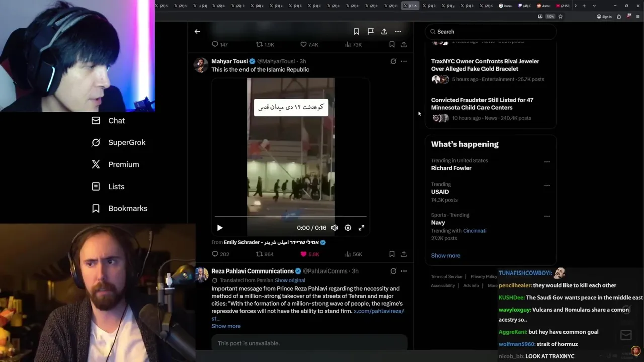This screenshot has height=362, width=644.
Task: Repost the post with 964 reposts
Action: pos(265,254)
